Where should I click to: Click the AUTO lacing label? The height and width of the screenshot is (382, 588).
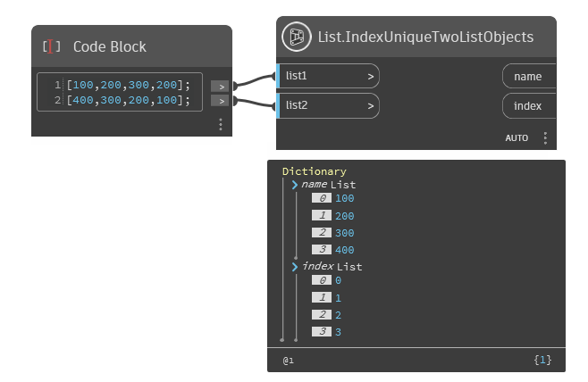tap(517, 138)
